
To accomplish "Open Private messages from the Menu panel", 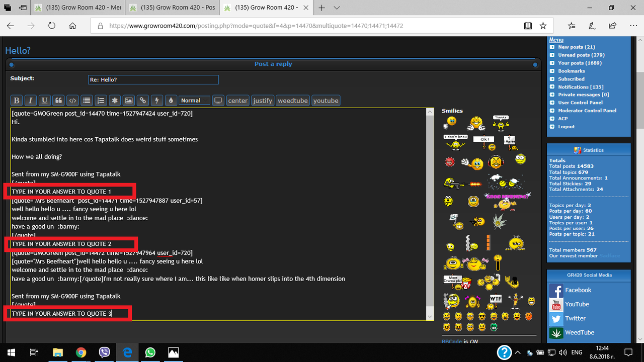I will (x=582, y=95).
